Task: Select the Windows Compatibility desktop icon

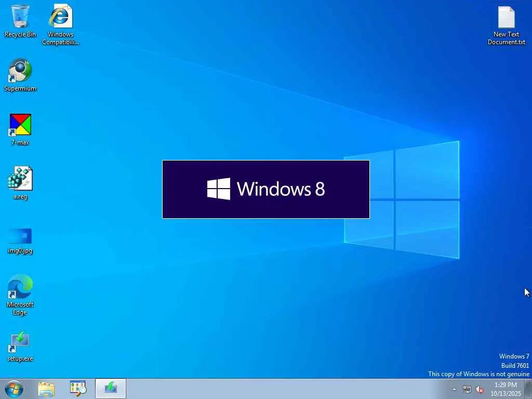Action: pyautogui.click(x=60, y=24)
